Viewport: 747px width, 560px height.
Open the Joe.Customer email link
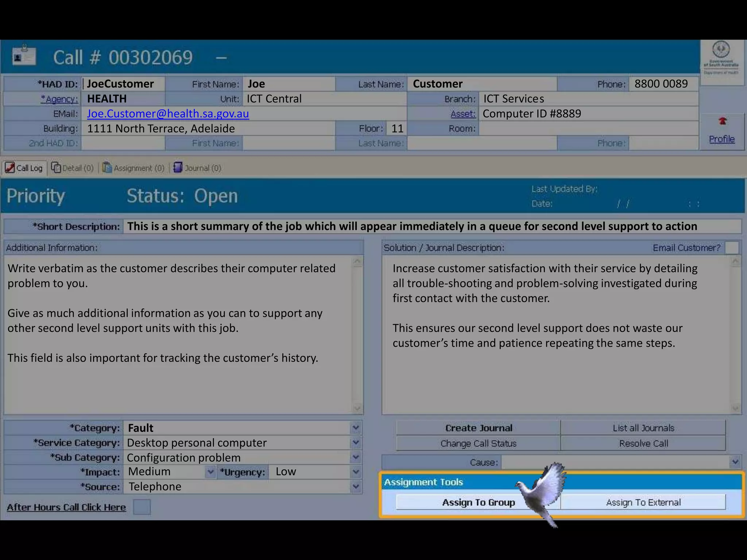(x=168, y=114)
